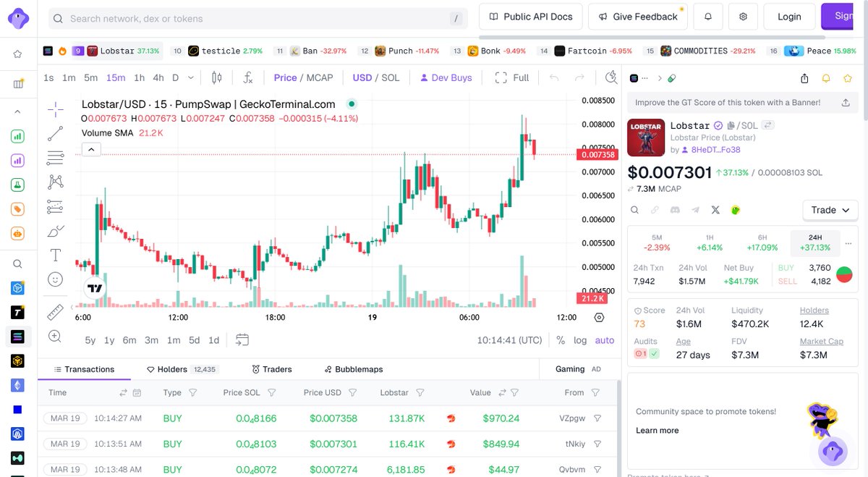Click the search network, dex or tokens field
This screenshot has height=477, width=868.
(x=259, y=18)
